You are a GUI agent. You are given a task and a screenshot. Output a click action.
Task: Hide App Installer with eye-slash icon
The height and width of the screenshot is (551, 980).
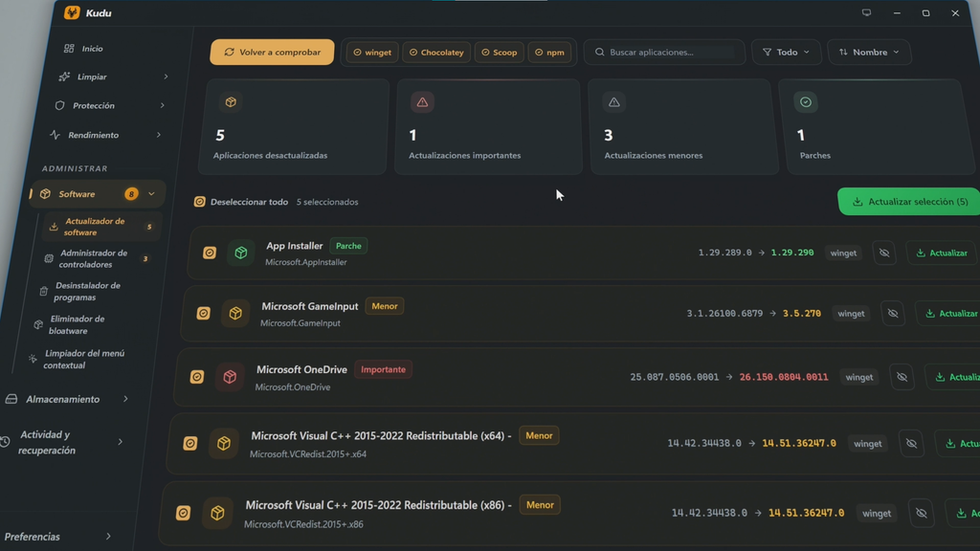coord(884,253)
